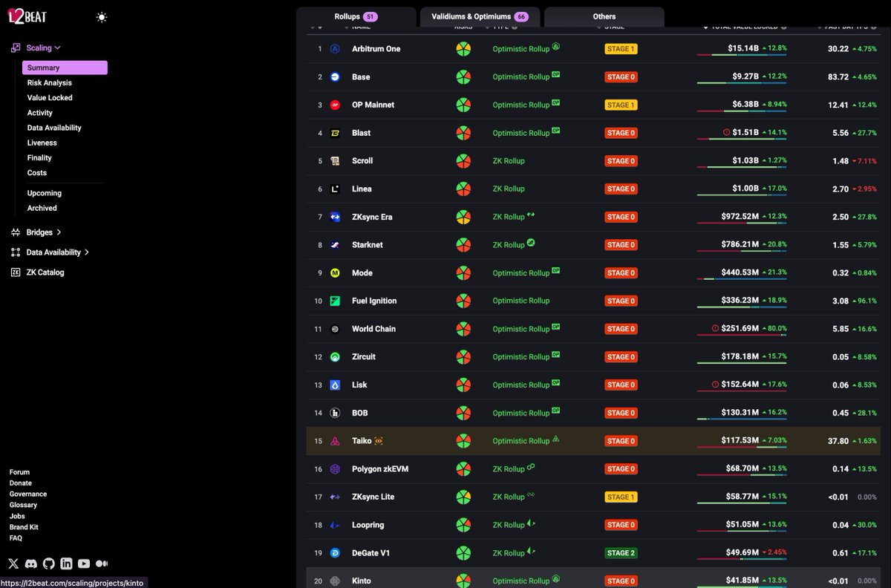Click the Arbitrum One risk pie chart
Image resolution: width=891 pixels, height=588 pixels.
pos(463,49)
